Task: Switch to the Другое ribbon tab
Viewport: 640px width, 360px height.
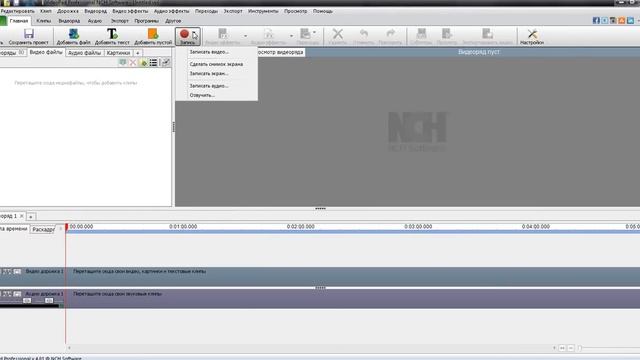Action: [173, 21]
